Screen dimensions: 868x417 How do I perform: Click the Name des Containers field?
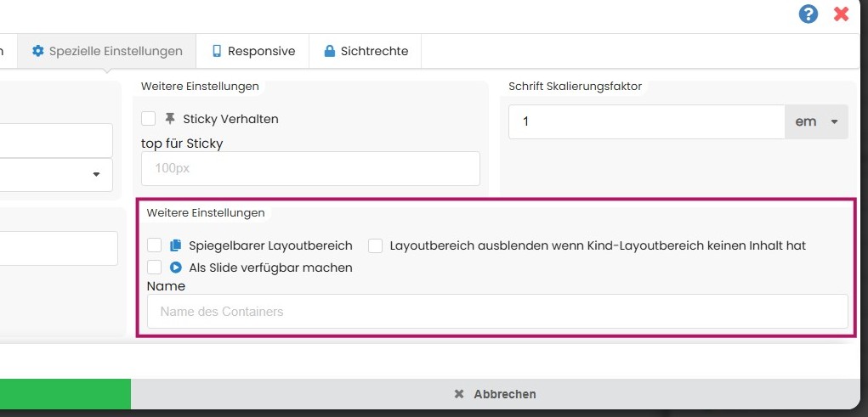[497, 312]
